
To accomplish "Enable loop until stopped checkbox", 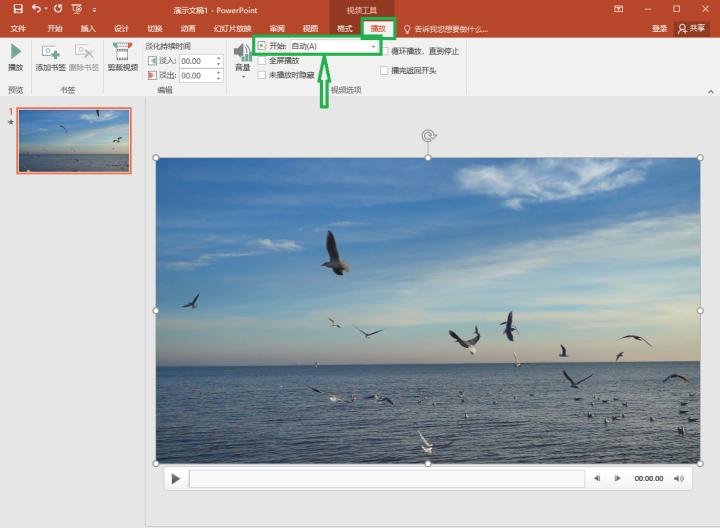I will [x=385, y=51].
